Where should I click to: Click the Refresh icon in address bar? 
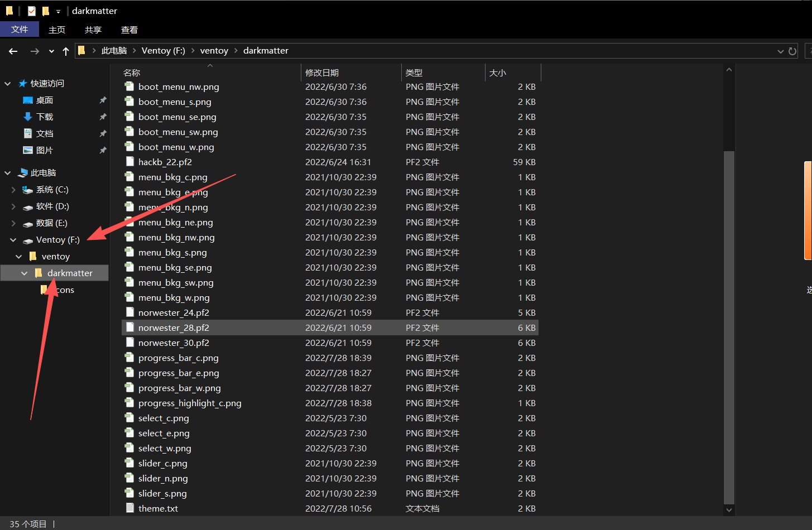tap(792, 51)
